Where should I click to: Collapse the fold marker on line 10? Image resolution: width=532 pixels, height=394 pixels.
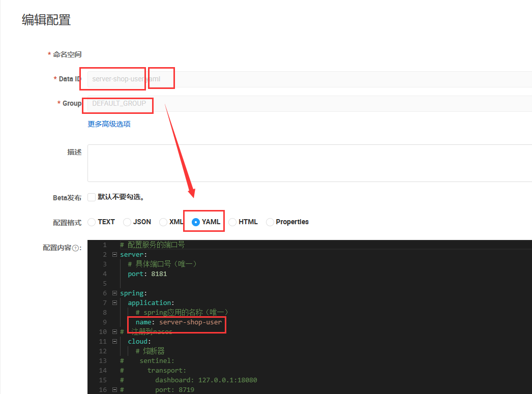pos(114,332)
